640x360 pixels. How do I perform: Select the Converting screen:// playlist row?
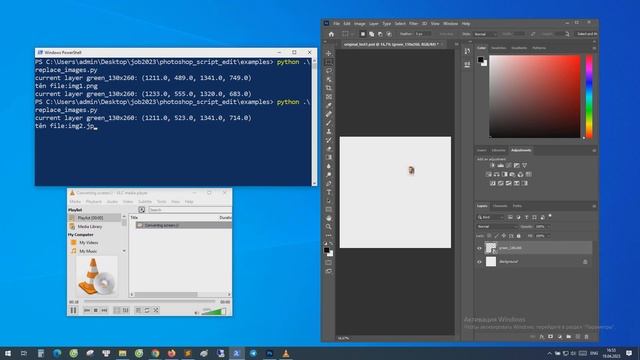(184, 225)
